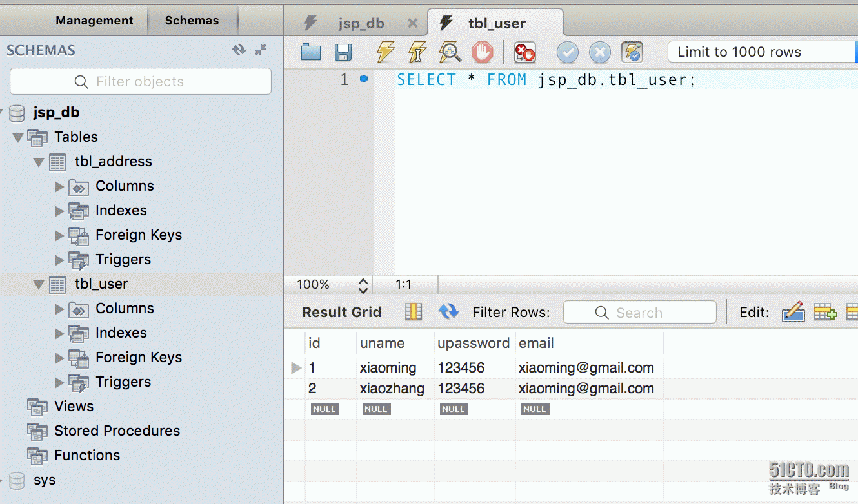Insert new row icon
This screenshot has width=858, height=504.
825,312
